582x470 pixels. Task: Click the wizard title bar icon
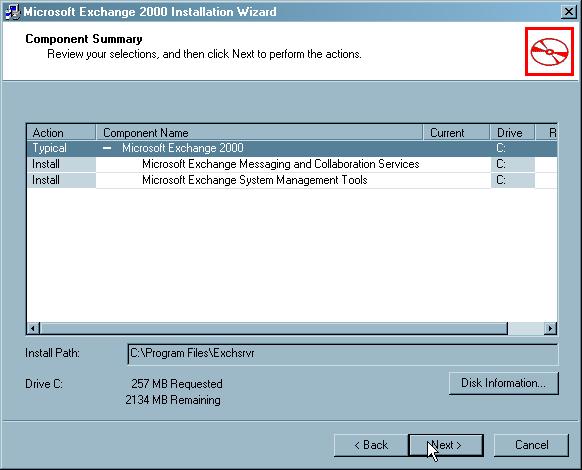pyautogui.click(x=12, y=12)
